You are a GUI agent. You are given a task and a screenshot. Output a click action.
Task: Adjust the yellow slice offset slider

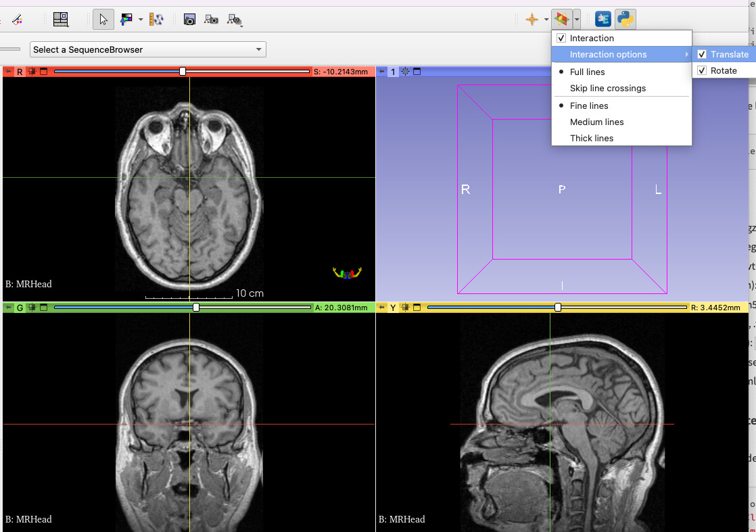point(557,307)
